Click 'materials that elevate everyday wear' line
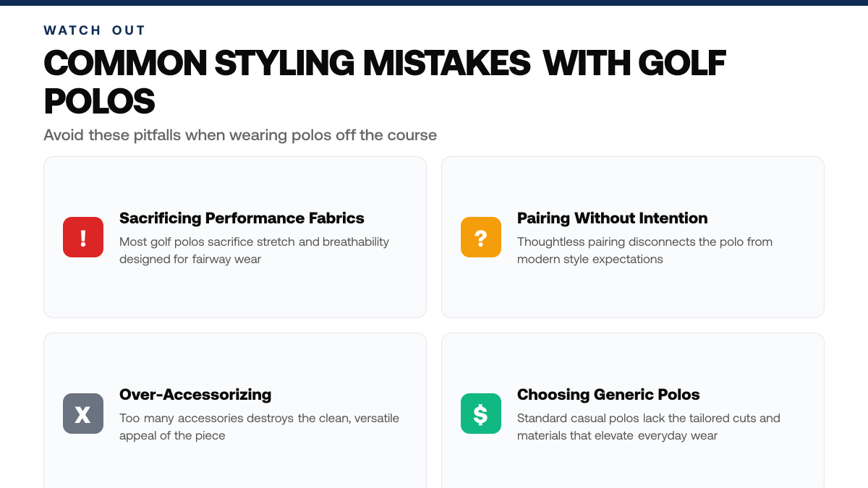This screenshot has height=488, width=868. click(x=617, y=435)
